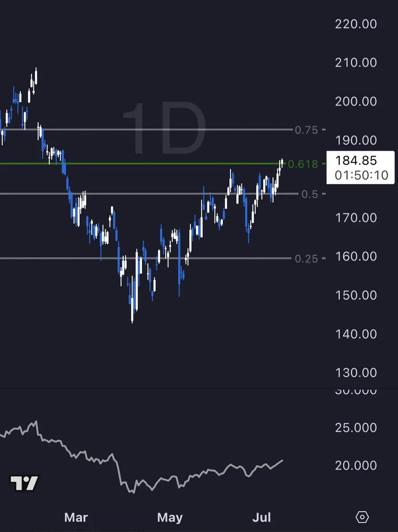The width and height of the screenshot is (398, 532).
Task: Select the 0.75 Fibonacci level label
Action: tap(307, 129)
